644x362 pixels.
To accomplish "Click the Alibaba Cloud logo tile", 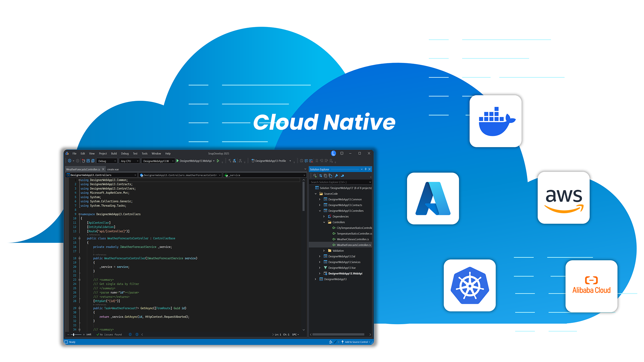I will pos(592,286).
